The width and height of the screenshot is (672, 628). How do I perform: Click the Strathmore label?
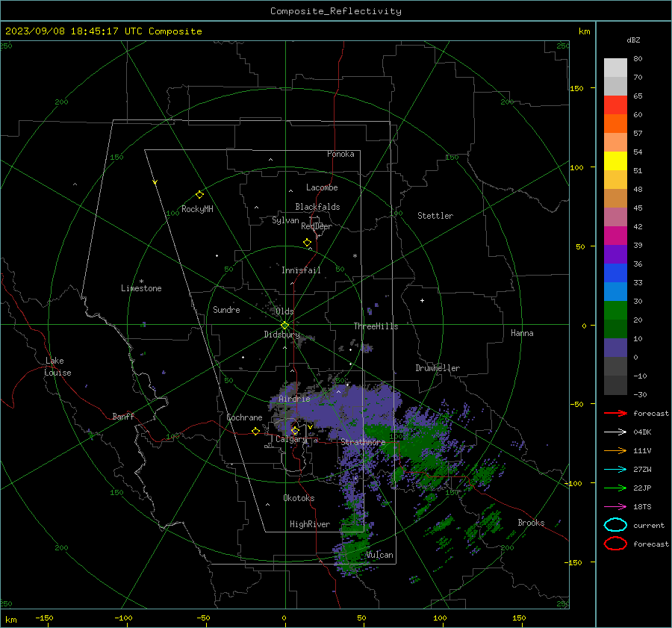[363, 441]
